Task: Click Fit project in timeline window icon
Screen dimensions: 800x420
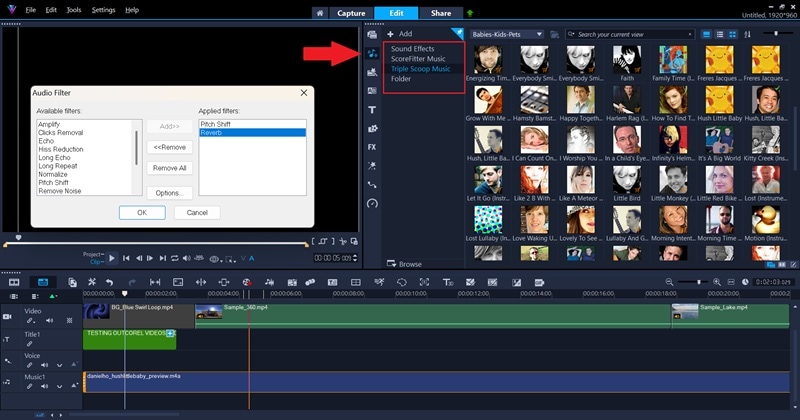Action: (x=731, y=282)
